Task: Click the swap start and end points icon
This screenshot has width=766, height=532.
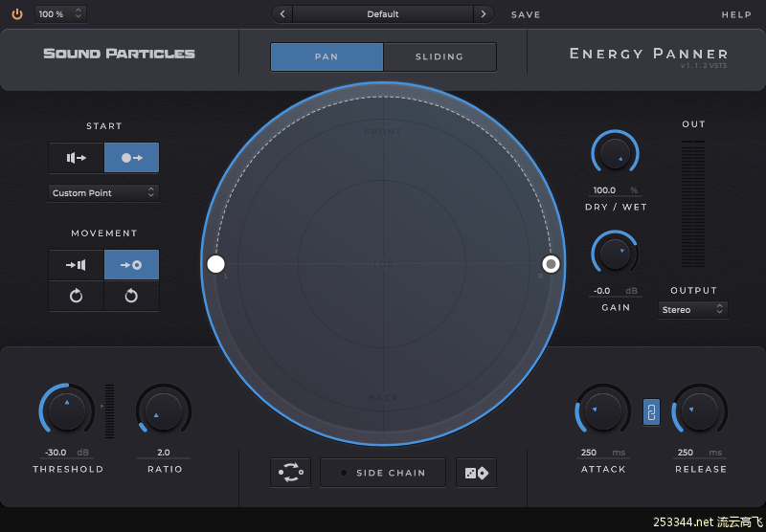Action: (291, 473)
